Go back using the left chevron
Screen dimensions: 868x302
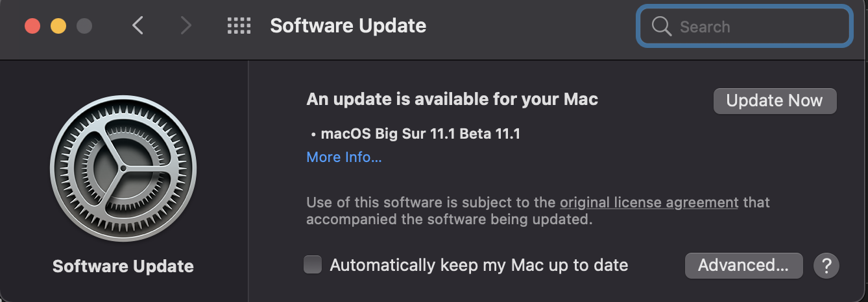tap(138, 26)
